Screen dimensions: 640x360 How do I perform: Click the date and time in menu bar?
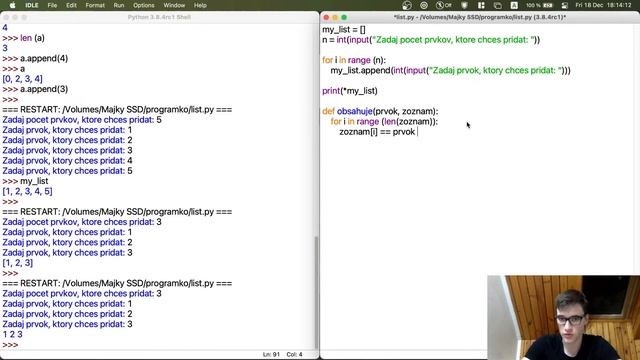(603, 5)
